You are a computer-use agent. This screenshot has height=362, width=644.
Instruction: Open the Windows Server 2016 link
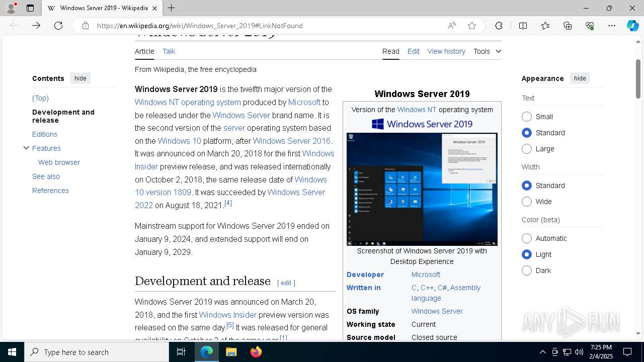coord(292,141)
